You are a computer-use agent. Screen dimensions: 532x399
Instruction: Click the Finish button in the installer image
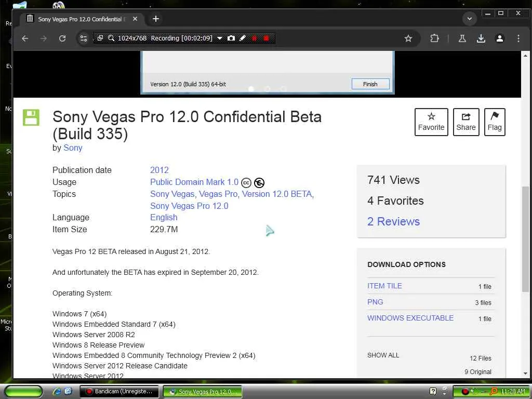click(x=370, y=84)
